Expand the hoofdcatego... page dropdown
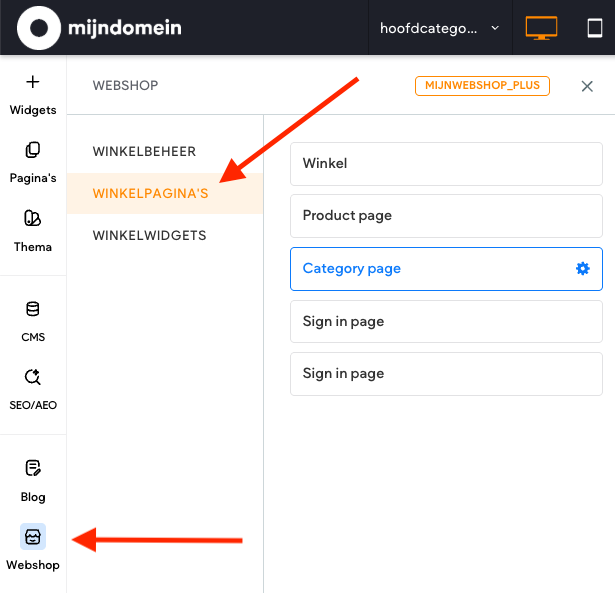The image size is (615, 593). 439,28
